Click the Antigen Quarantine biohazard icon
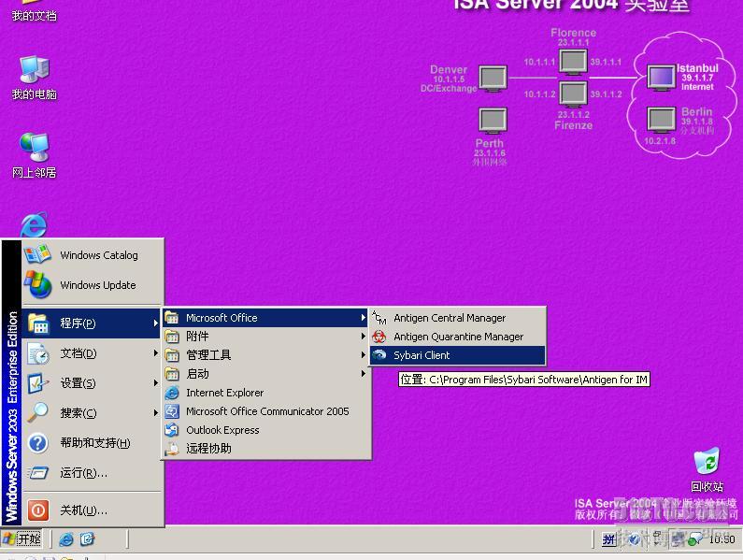Viewport: 743px width, 560px height. click(x=379, y=337)
